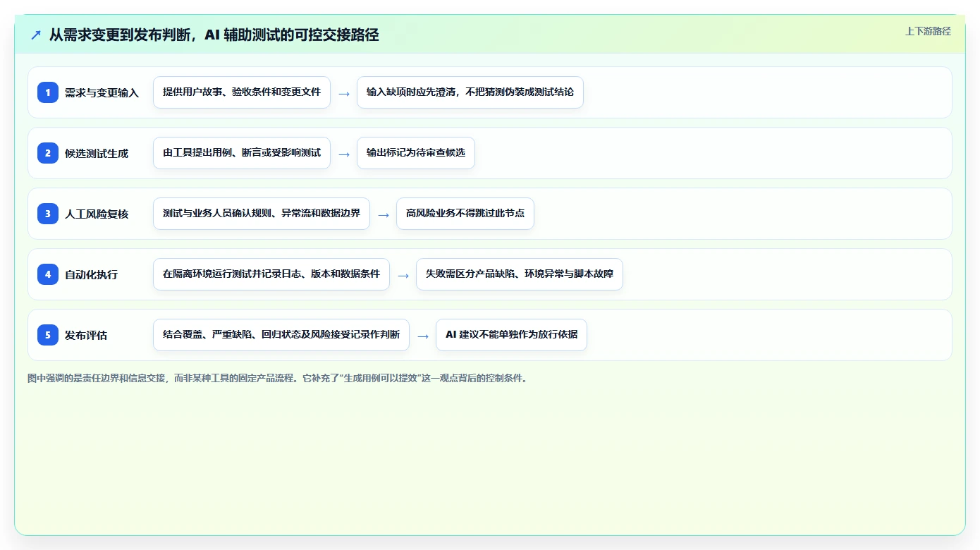This screenshot has height=550, width=980.
Task: Click the footnote text 图中强调的是责任边界
Action: click(277, 378)
